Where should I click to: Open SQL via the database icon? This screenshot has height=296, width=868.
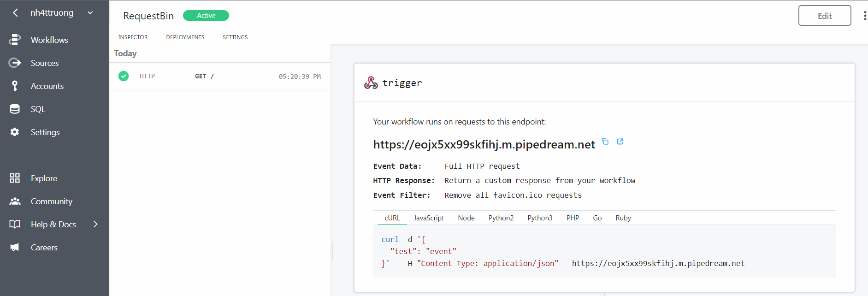tap(15, 109)
